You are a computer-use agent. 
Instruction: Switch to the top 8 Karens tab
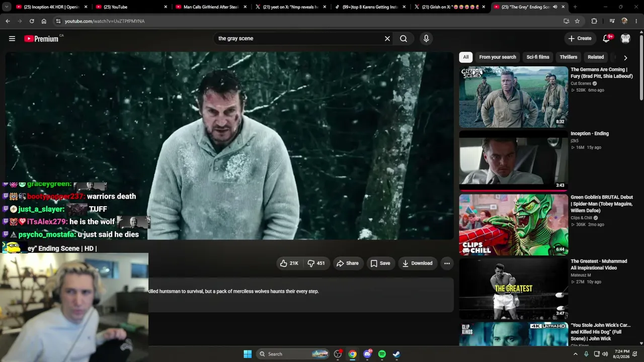[x=370, y=7]
